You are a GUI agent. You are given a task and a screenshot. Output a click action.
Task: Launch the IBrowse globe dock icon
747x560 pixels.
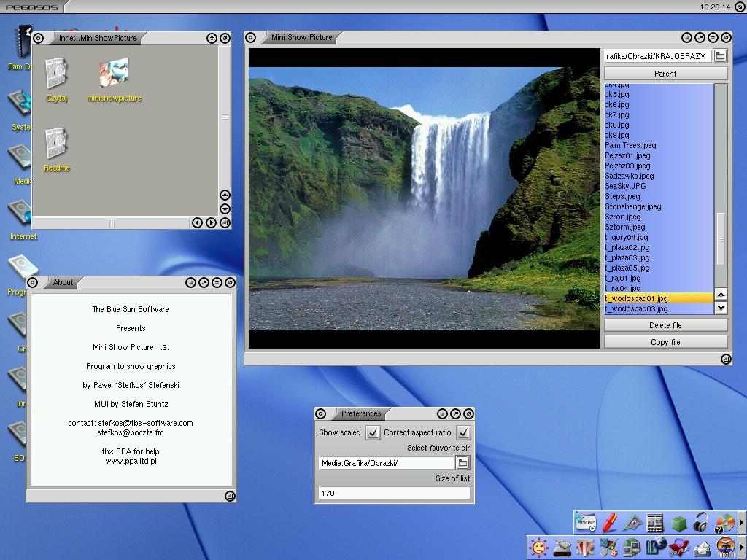point(656,547)
